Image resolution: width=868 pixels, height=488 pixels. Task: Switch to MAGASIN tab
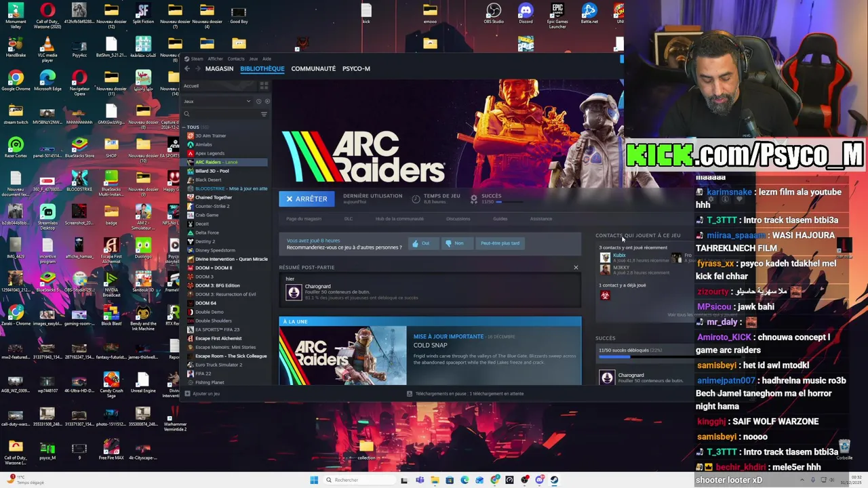coord(219,68)
